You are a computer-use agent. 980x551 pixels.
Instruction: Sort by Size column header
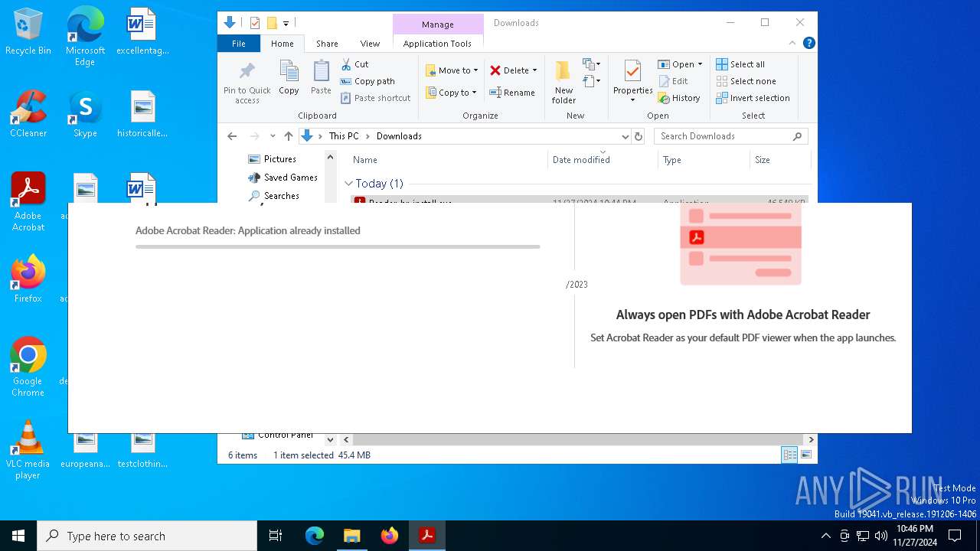click(x=763, y=160)
